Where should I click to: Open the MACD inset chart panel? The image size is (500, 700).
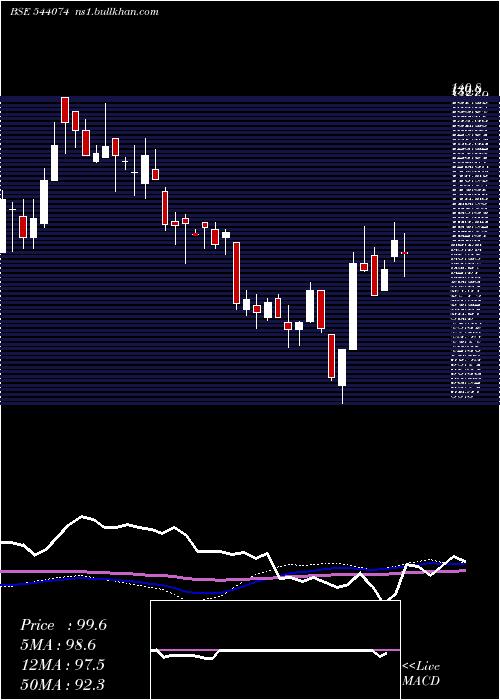pos(275,650)
